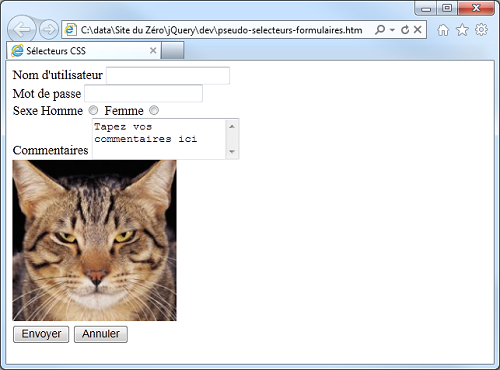
Task: Click comments textarea scroll up arrow
Action: (x=232, y=127)
